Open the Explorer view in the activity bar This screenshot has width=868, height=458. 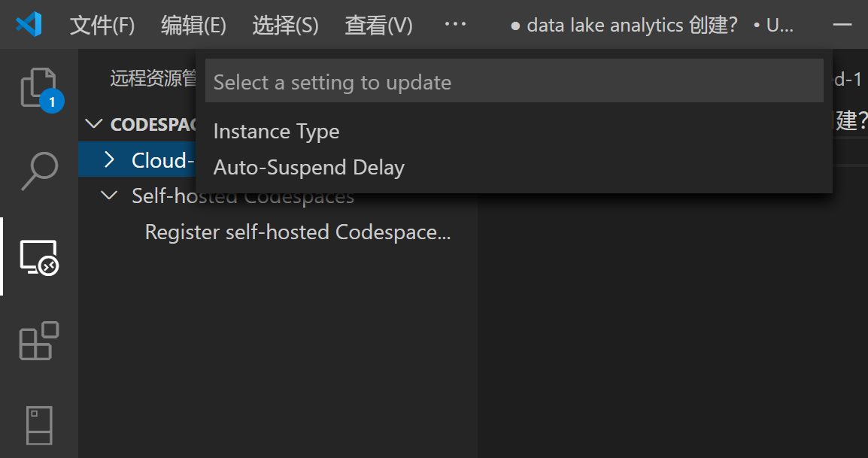coord(38,85)
